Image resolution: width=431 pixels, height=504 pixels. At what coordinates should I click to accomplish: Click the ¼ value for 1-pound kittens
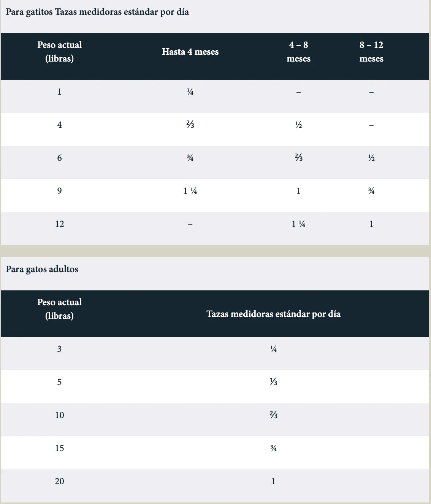click(x=190, y=92)
